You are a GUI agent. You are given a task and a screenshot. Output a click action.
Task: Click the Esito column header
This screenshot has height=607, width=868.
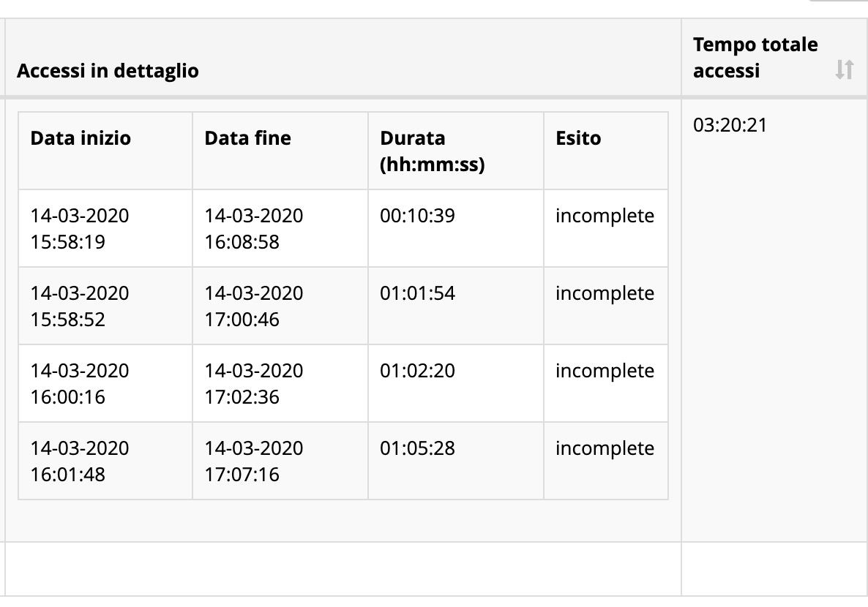tap(578, 138)
